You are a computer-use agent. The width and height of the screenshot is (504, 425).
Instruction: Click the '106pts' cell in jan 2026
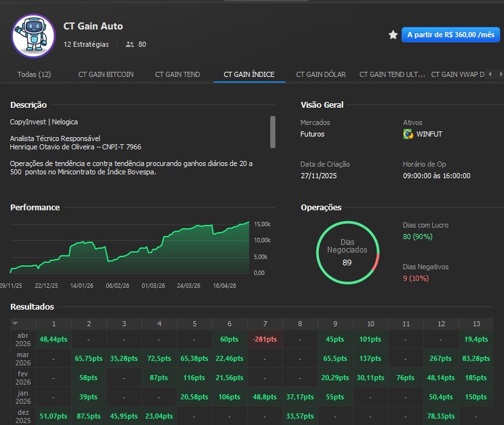click(x=229, y=397)
